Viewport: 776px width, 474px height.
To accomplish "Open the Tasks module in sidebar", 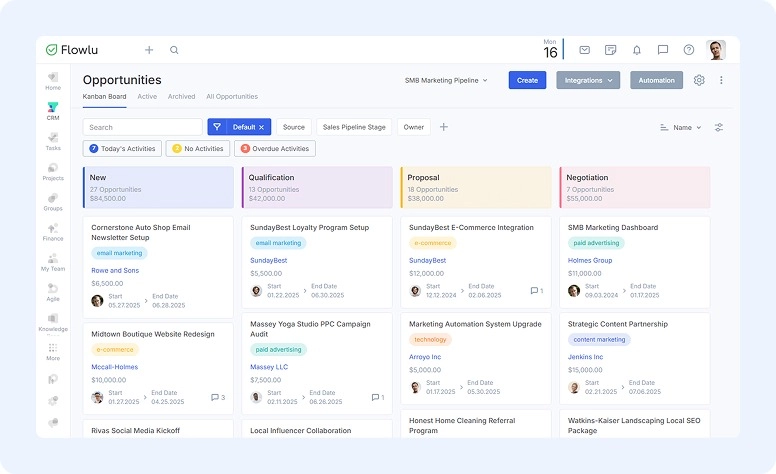I will tap(53, 142).
